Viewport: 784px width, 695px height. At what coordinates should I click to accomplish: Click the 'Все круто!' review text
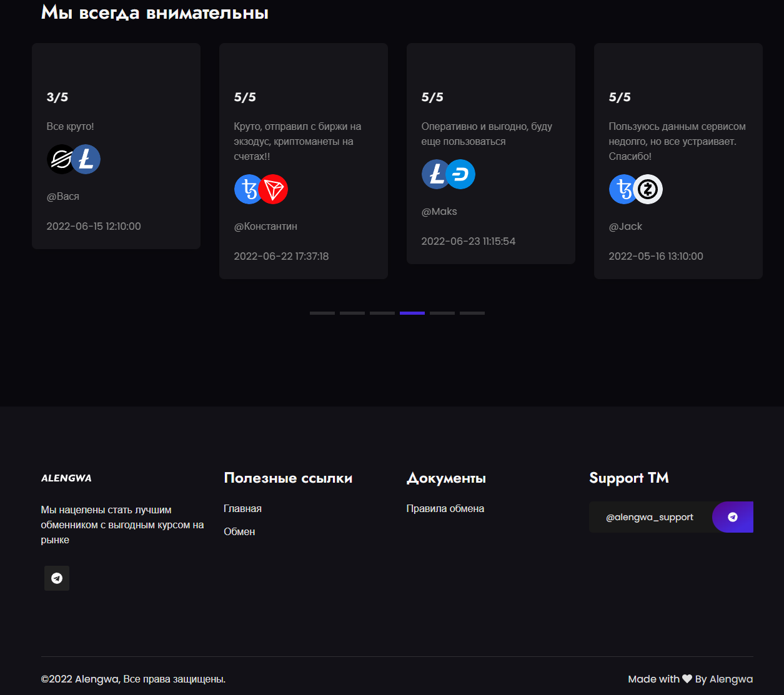coord(71,126)
